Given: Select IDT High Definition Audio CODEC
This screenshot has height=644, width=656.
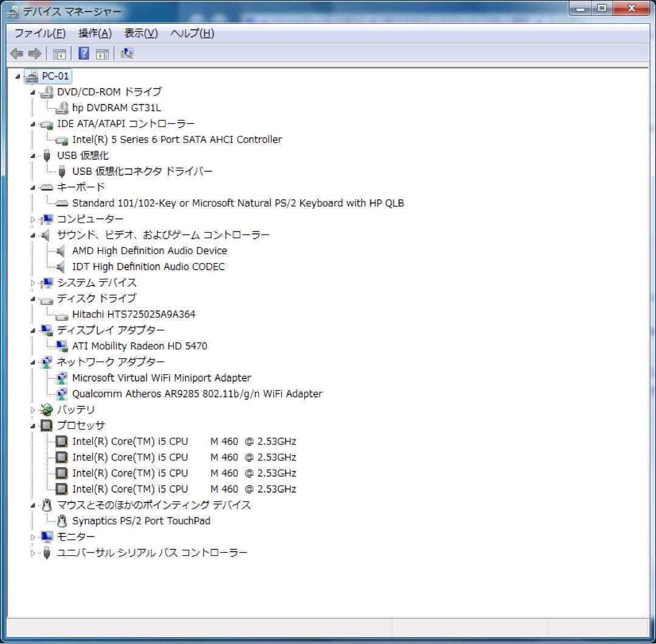Looking at the screenshot, I should coord(149,267).
